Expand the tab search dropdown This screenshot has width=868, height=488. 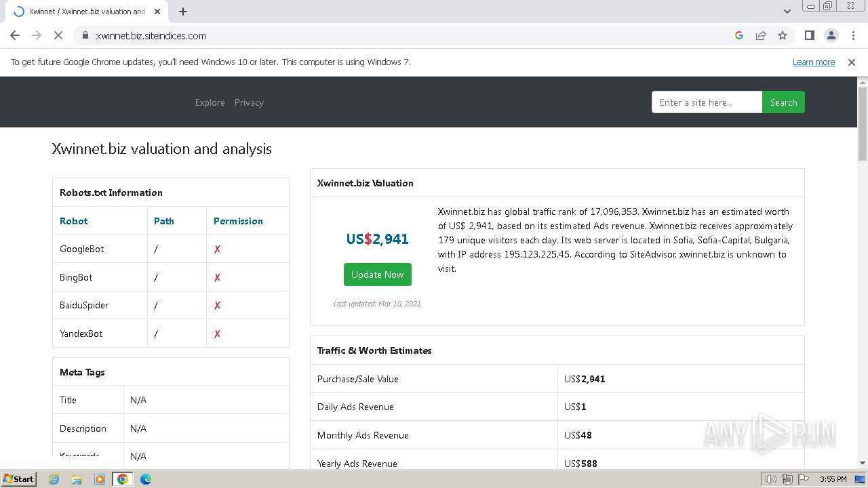click(787, 12)
